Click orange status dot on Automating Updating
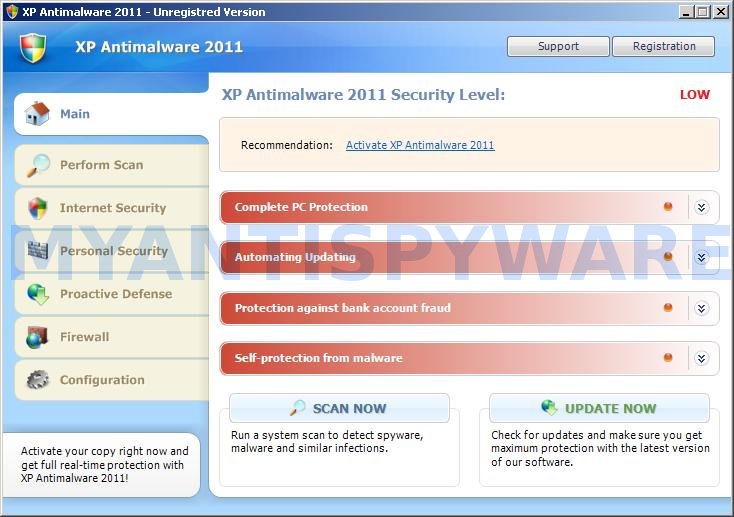 click(x=668, y=257)
